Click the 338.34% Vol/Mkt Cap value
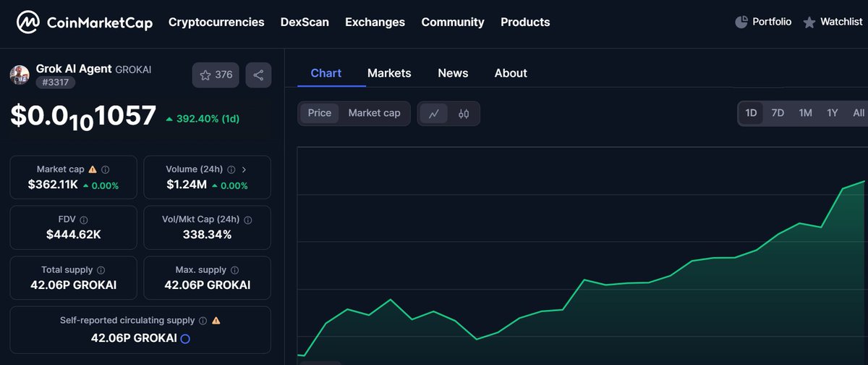The image size is (868, 365). click(207, 235)
